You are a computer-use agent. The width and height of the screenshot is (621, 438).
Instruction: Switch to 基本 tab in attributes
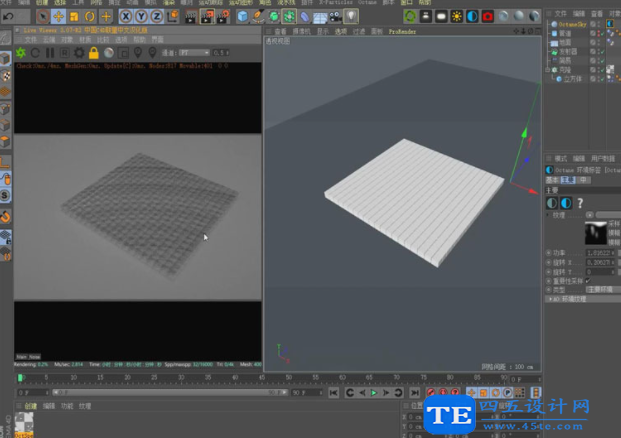552,180
